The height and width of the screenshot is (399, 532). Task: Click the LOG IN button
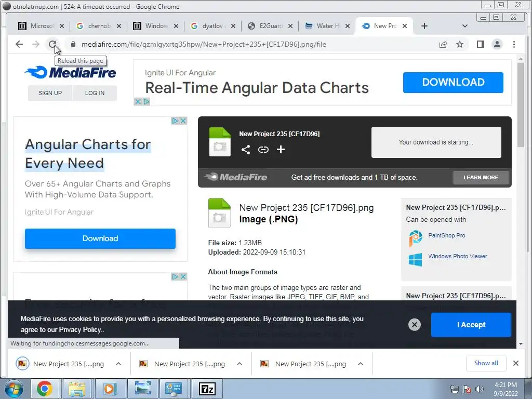coord(95,93)
